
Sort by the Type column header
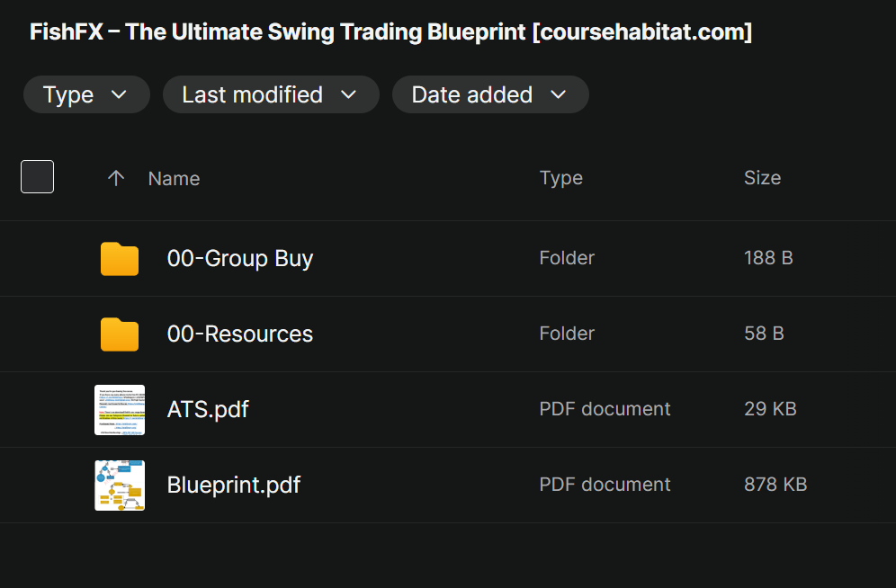[x=560, y=178]
